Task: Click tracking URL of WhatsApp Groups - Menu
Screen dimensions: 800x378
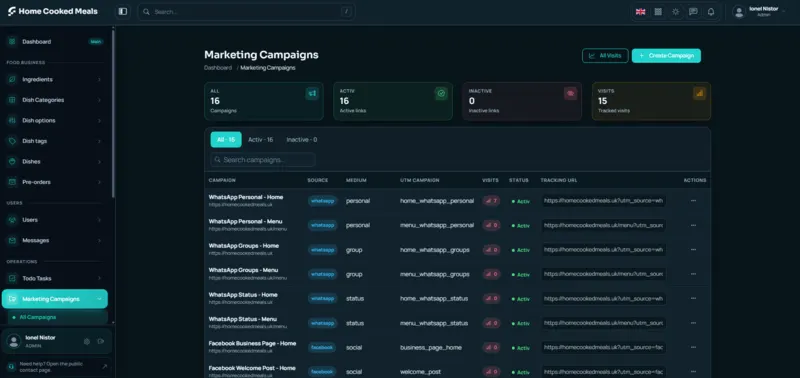Action: tap(604, 274)
